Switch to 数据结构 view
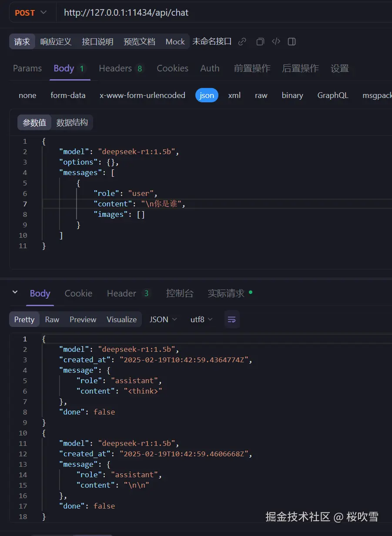 72,123
